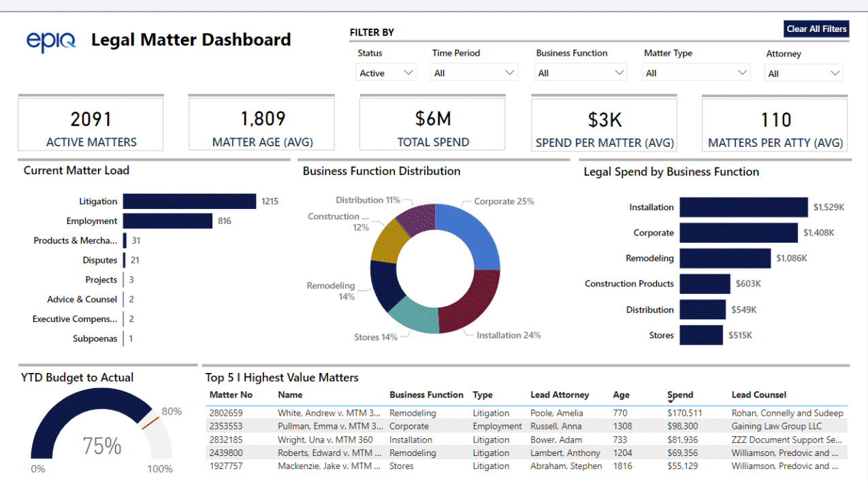Open the Matter Type filter dropdown
The image size is (868, 488).
click(696, 73)
